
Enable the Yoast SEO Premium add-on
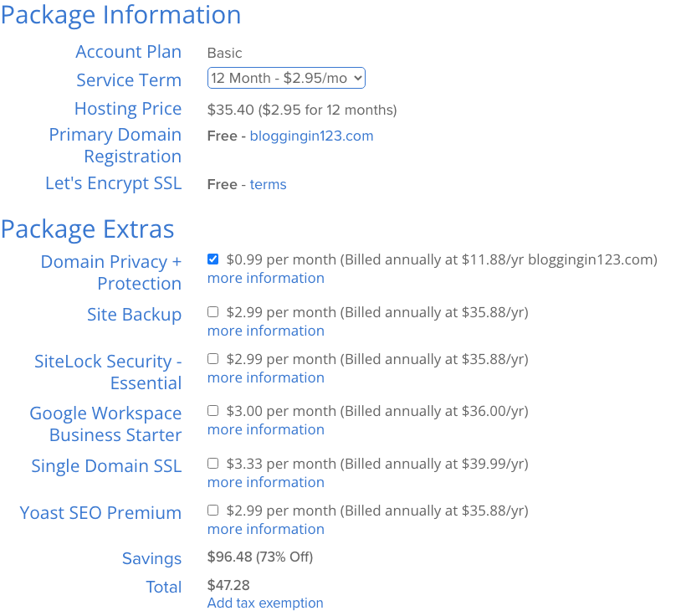(x=212, y=510)
